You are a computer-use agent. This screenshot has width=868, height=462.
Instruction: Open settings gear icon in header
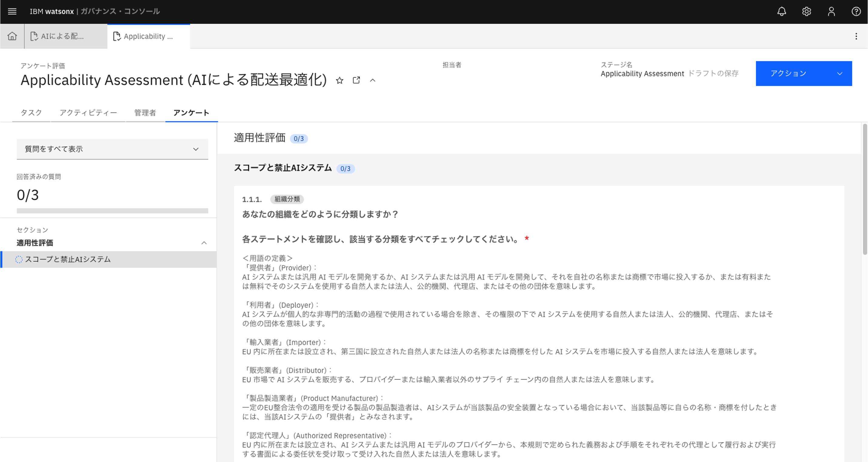tap(806, 12)
